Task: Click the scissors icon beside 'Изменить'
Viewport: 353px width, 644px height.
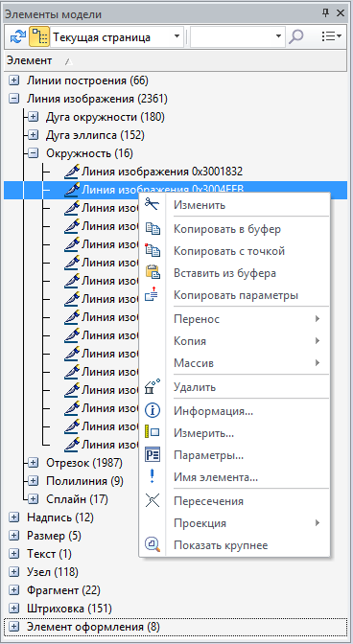Action: click(152, 204)
